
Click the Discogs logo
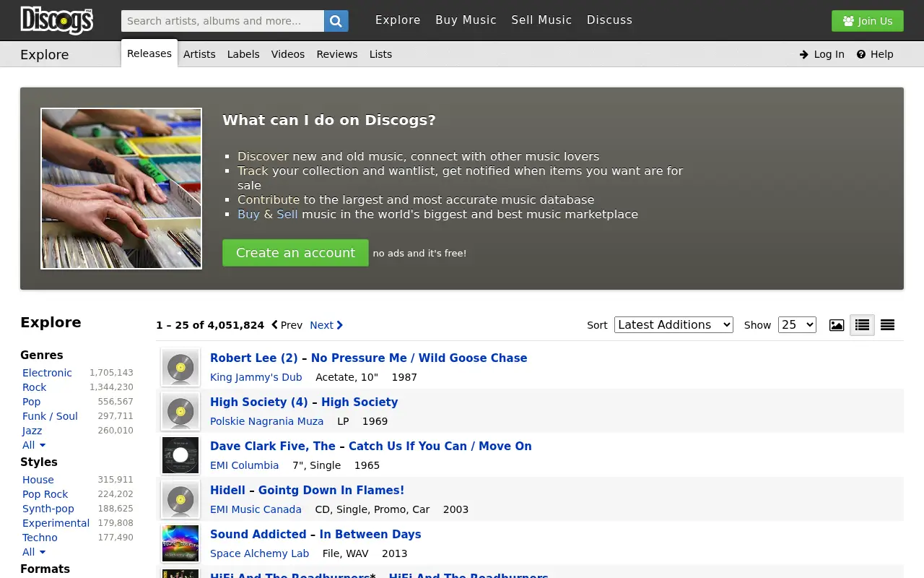pyautogui.click(x=56, y=20)
